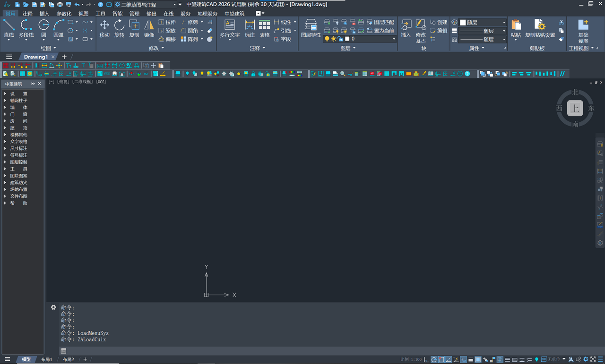The width and height of the screenshot is (605, 364).
Task: Open 图层特性 layer properties manager
Action: (x=311, y=28)
